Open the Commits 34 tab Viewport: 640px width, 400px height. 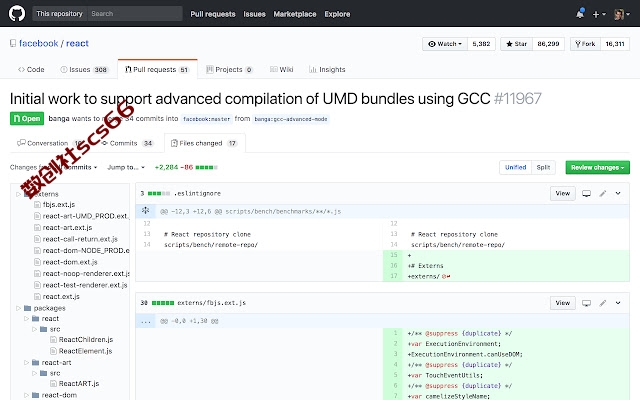[127, 143]
